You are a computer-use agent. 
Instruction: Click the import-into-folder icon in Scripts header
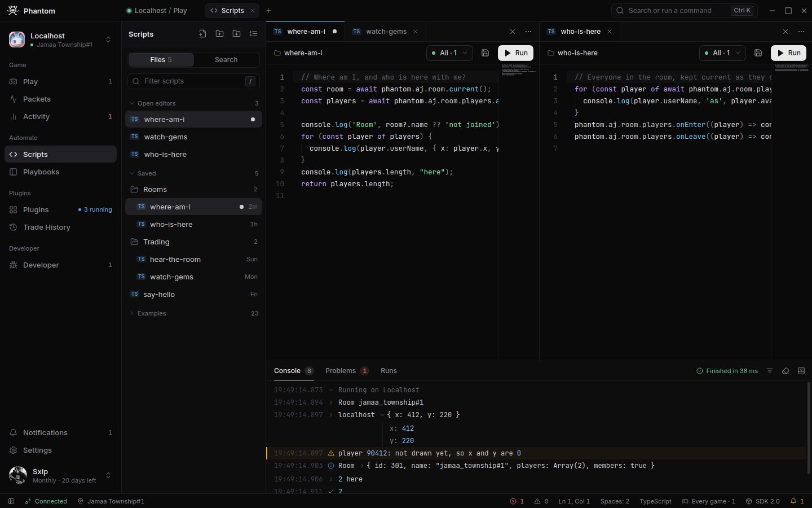coord(236,34)
